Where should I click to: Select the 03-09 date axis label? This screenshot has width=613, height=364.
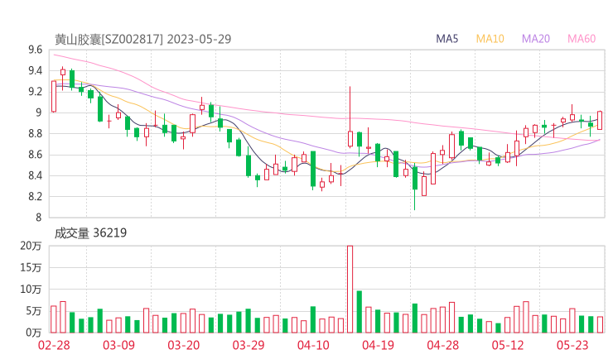point(118,345)
